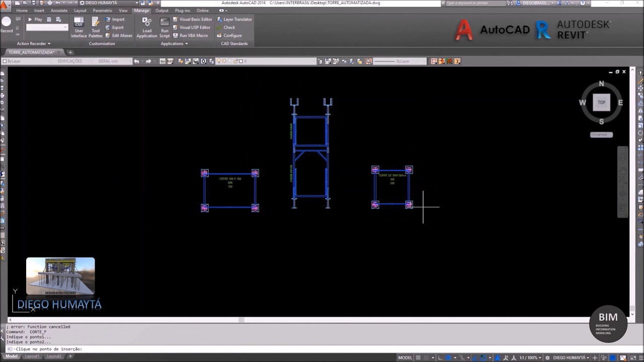The height and width of the screenshot is (362, 644).
Task: Open Layer Translator
Action: (x=234, y=20)
